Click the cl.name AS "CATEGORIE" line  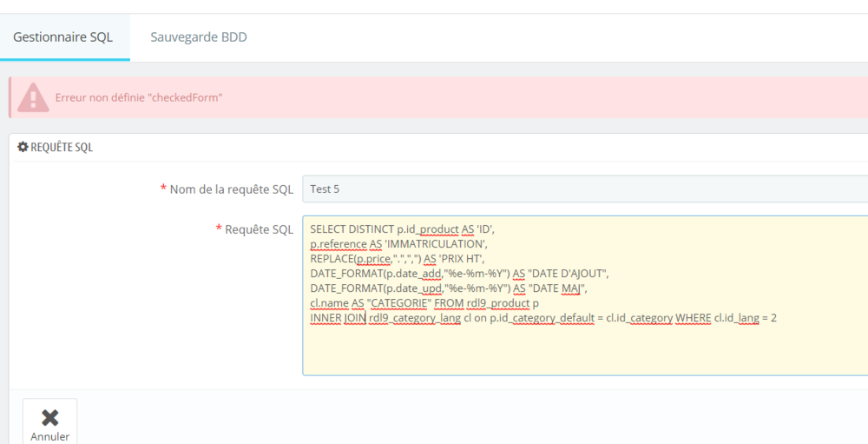(424, 303)
